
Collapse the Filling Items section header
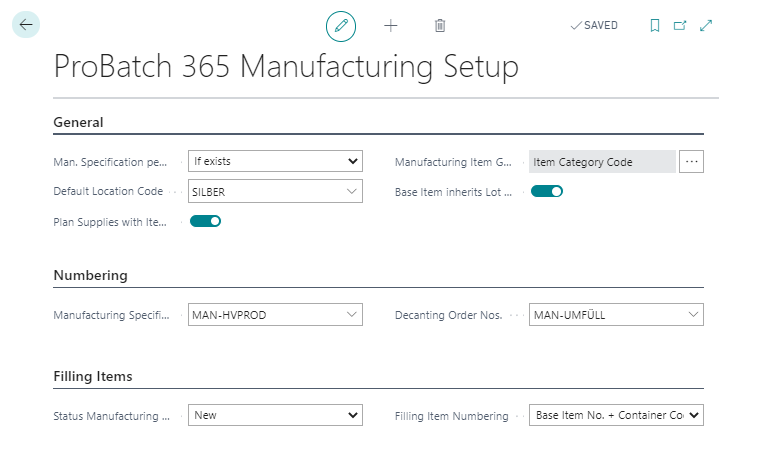click(x=93, y=376)
